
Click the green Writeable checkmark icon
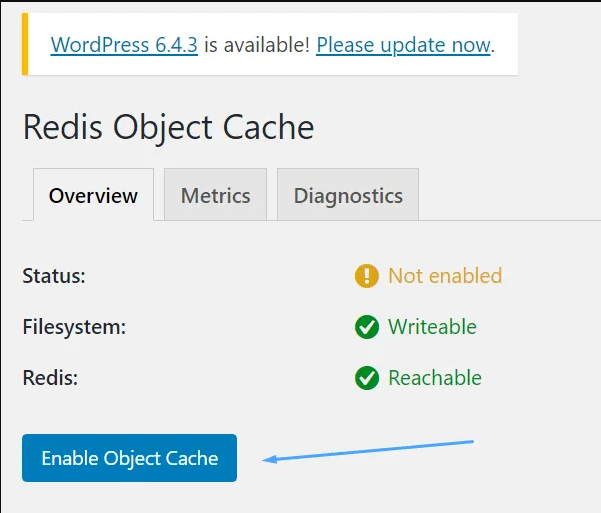pyautogui.click(x=367, y=327)
